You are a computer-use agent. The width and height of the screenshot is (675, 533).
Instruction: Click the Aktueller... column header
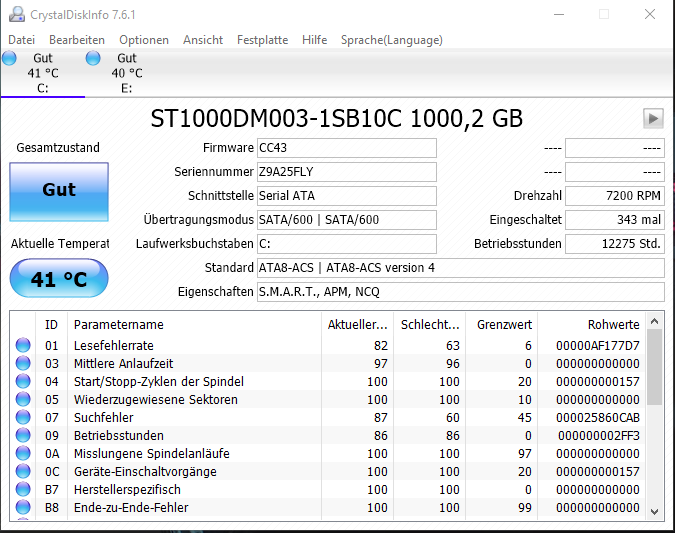357,325
